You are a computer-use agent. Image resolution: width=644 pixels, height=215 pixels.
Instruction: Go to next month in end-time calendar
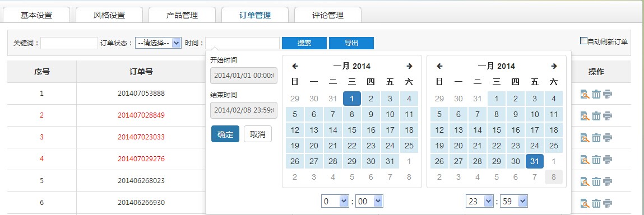click(554, 66)
